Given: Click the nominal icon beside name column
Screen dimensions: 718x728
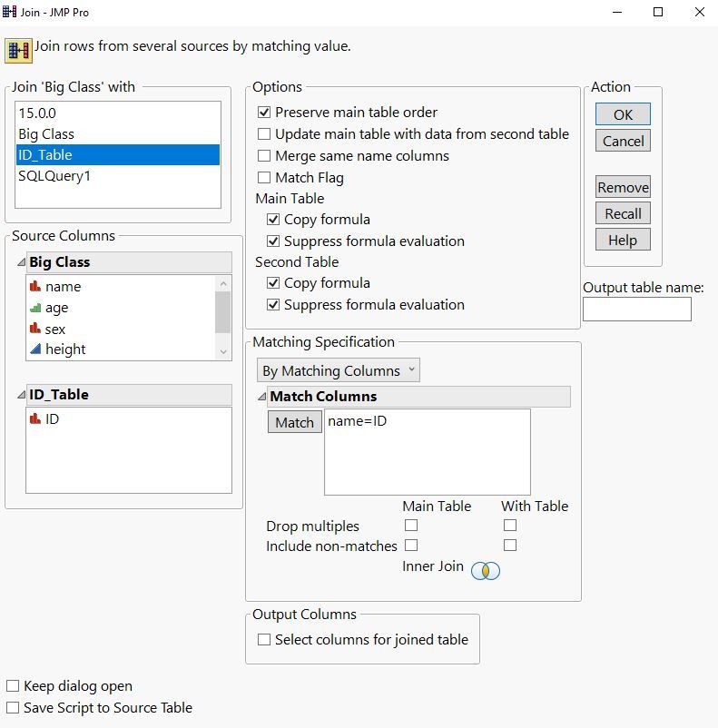Looking at the screenshot, I should pos(36,287).
